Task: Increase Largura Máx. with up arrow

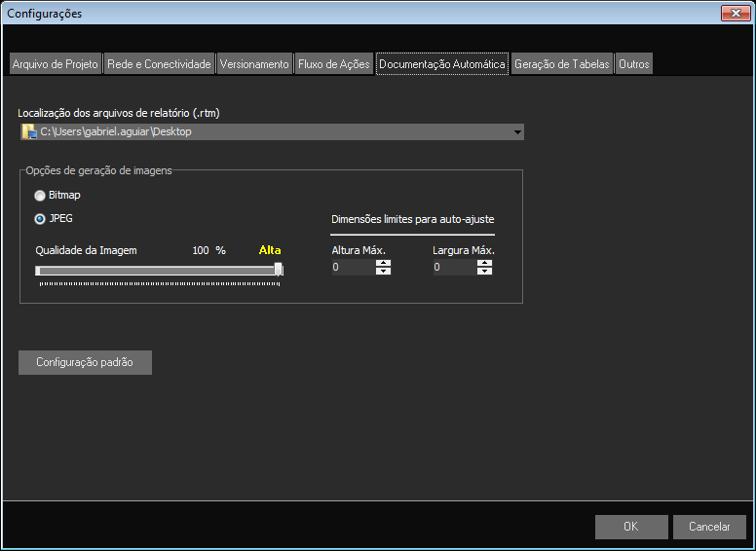Action: tap(484, 263)
